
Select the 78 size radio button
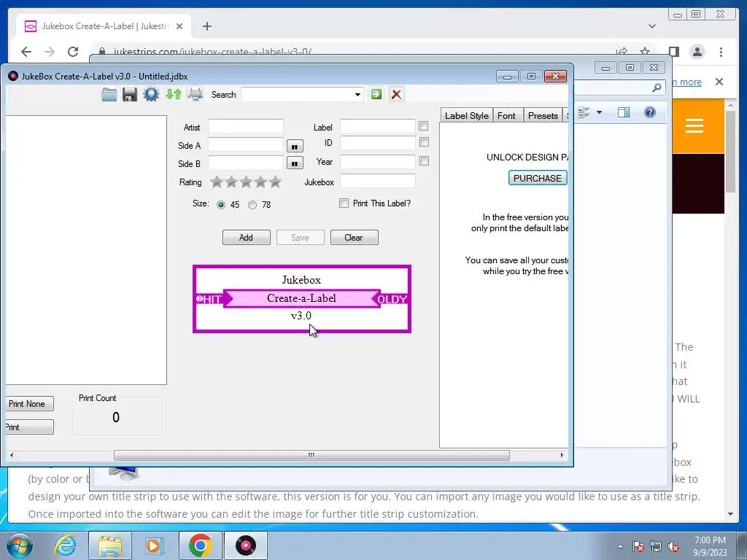252,205
